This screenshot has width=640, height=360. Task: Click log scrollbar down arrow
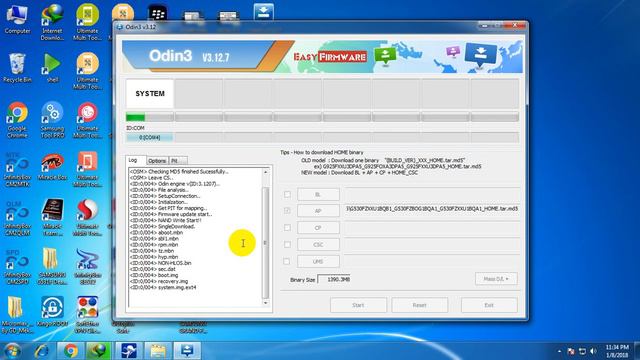point(266,303)
